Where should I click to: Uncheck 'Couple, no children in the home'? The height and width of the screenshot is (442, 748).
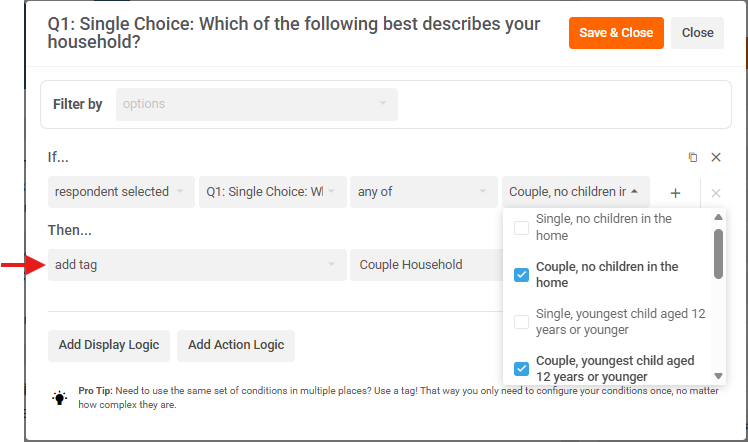[521, 275]
